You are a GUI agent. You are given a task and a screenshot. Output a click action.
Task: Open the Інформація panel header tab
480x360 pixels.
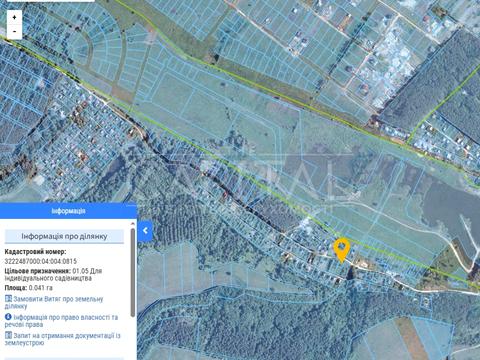point(68,211)
